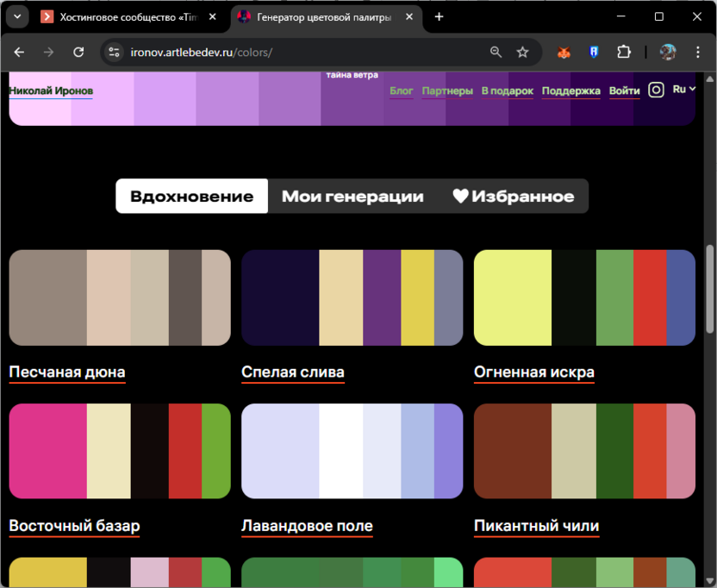
Task: View site information icon in address bar
Action: [x=113, y=53]
